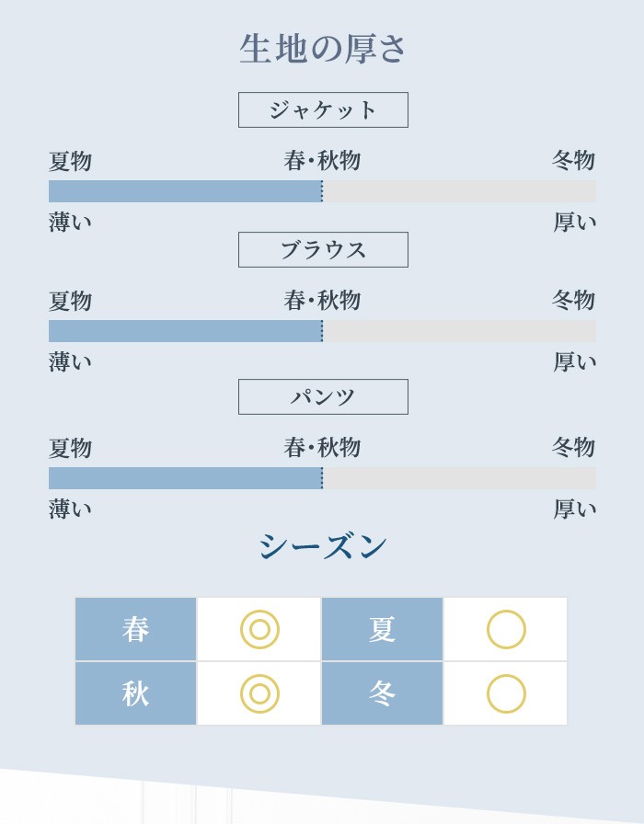Image resolution: width=644 pixels, height=824 pixels.
Task: Click the double-circle icon next to 秋
Action: [x=259, y=693]
